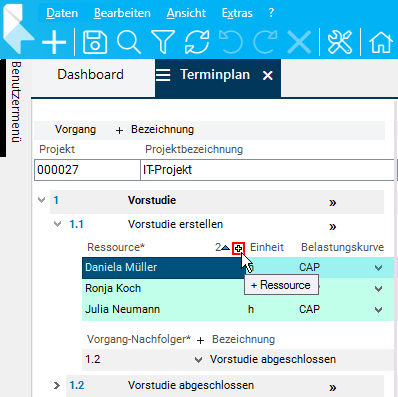Sort Ressource column via triangle icon
398x397 pixels.
pos(226,248)
